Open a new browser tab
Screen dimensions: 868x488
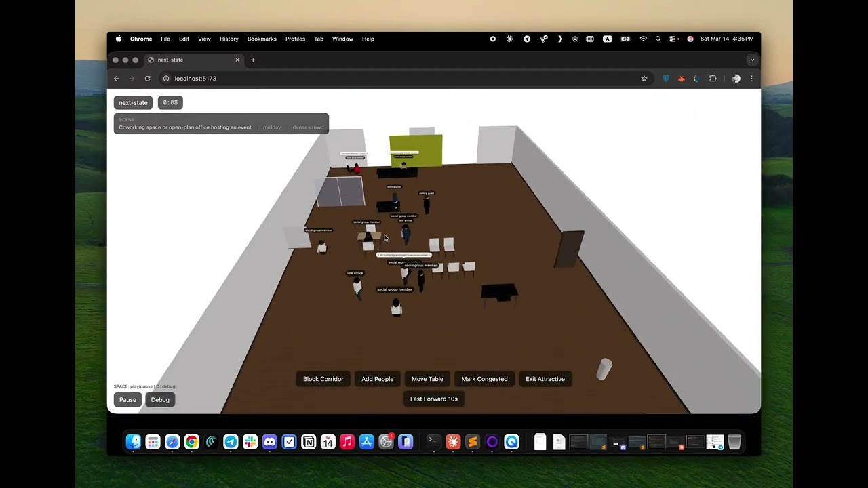[x=253, y=60]
